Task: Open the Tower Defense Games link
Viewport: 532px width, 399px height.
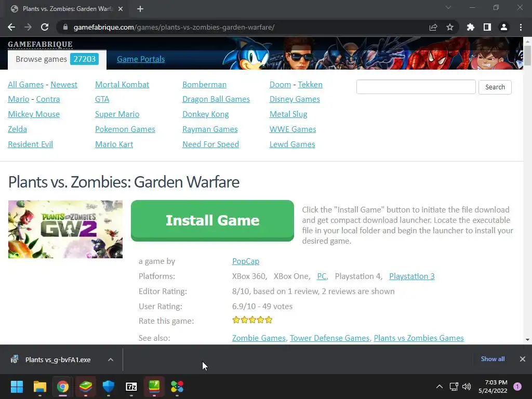Action: coord(329,338)
